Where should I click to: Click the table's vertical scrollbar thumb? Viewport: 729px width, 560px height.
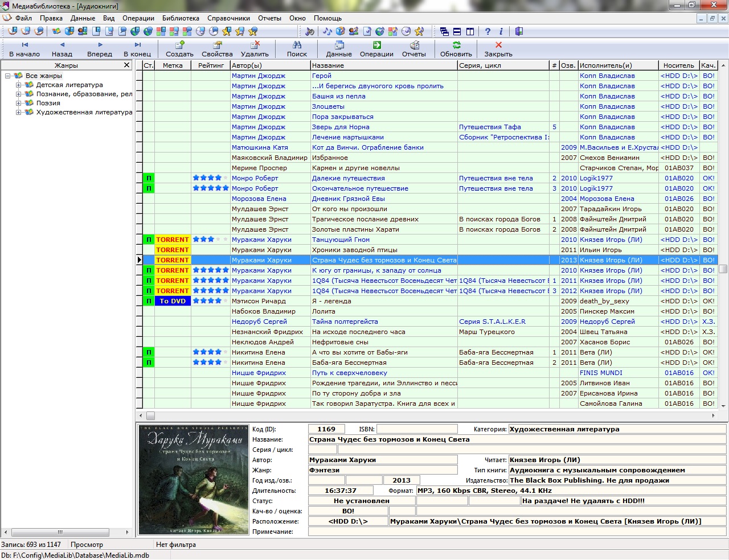pyautogui.click(x=723, y=269)
